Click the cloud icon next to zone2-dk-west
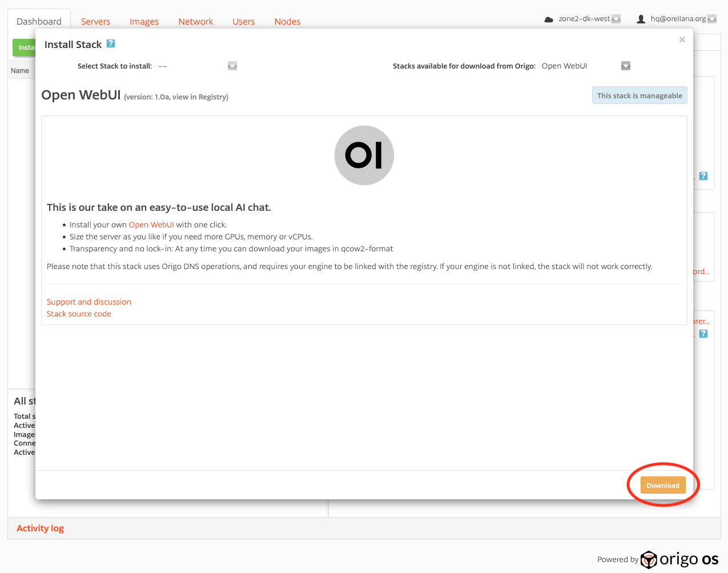 pos(549,19)
